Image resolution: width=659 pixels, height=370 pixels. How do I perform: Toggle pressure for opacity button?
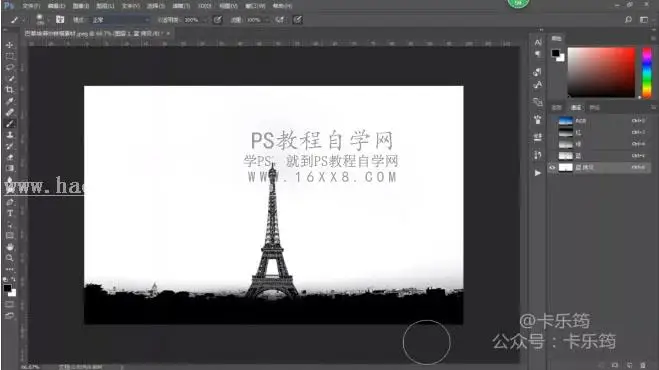coord(217,20)
